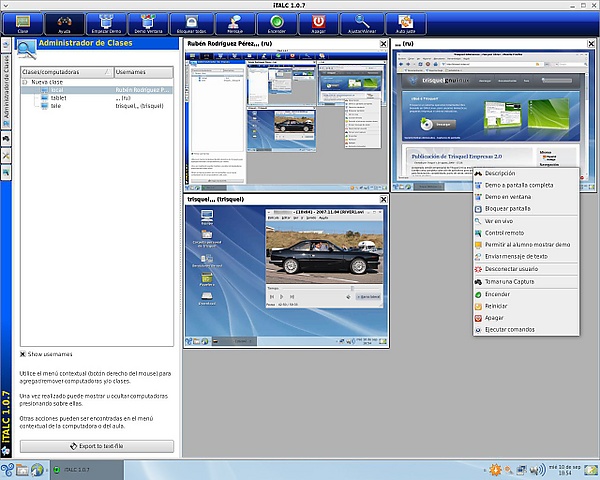Screen dimensions: 600x480
Task: Open the Ayuda help tool
Action: [65, 21]
